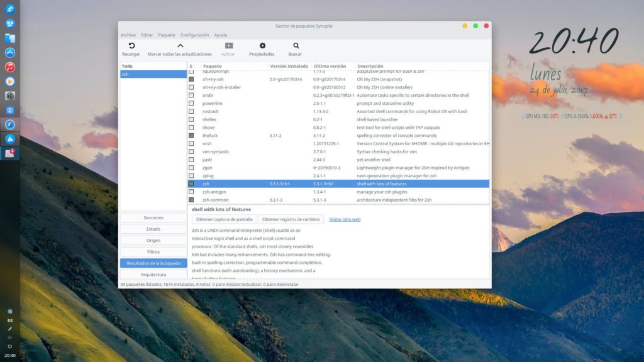Open the Configuración menu
This screenshot has height=362, width=644.
pos(195,35)
